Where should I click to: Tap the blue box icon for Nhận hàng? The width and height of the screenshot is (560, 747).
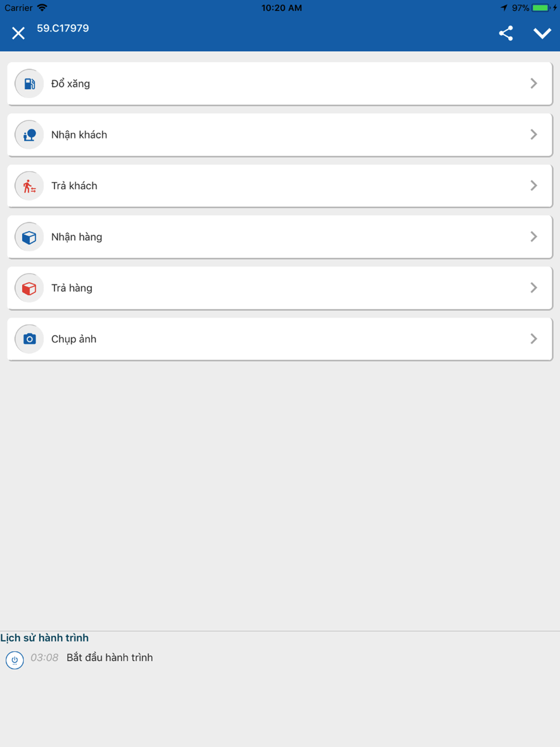pyautogui.click(x=29, y=237)
